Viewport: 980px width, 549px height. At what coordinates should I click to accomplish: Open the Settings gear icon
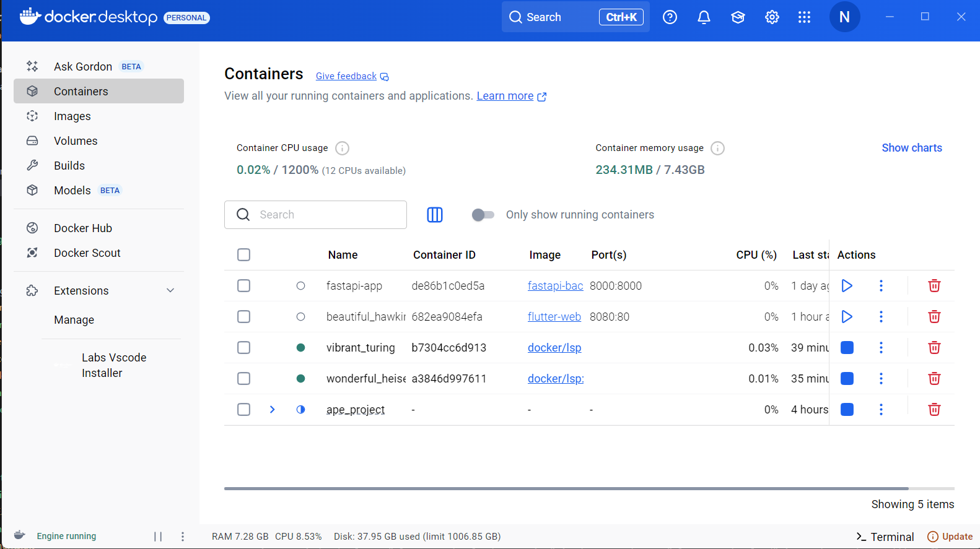tap(772, 17)
